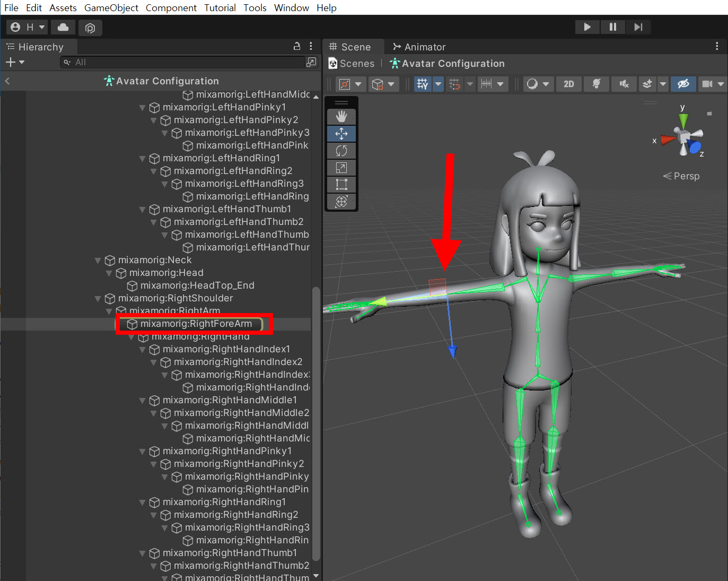Select mixamorig:RightHandPinky1 in hierarchy
This screenshot has width=728, height=581.
(x=227, y=451)
